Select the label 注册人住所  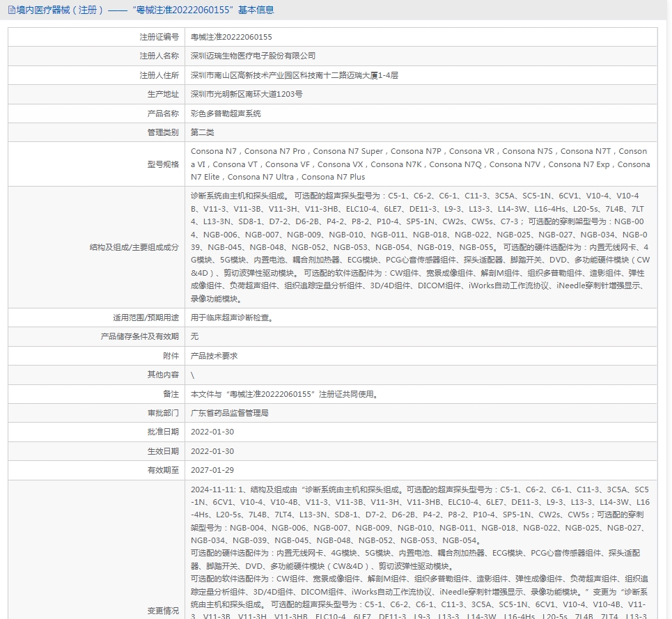159,75
